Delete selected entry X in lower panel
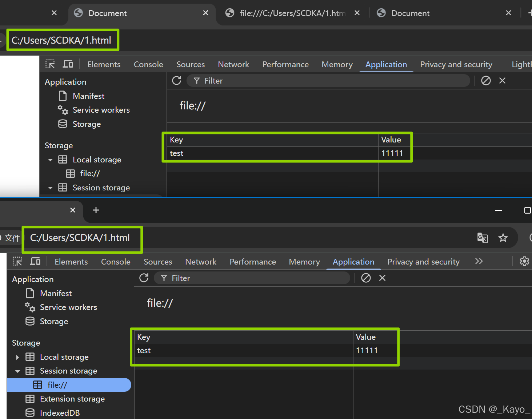Viewport: 532px width, 419px height. pos(382,278)
